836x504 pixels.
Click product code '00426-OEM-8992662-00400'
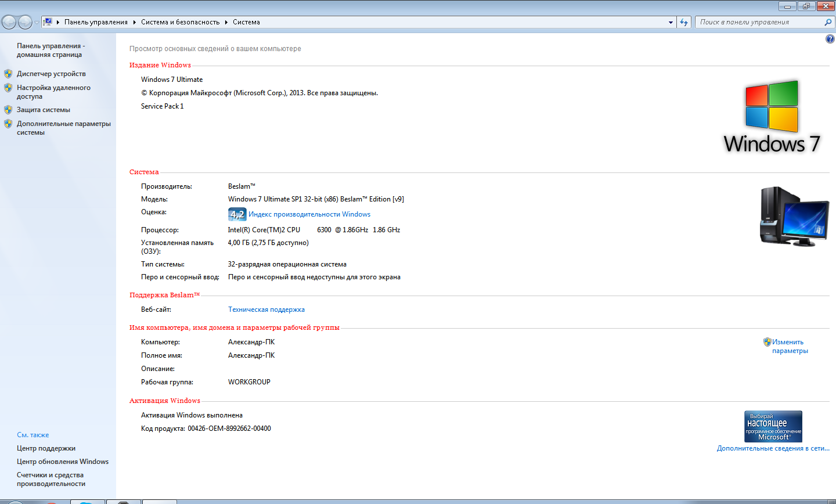[x=229, y=429]
